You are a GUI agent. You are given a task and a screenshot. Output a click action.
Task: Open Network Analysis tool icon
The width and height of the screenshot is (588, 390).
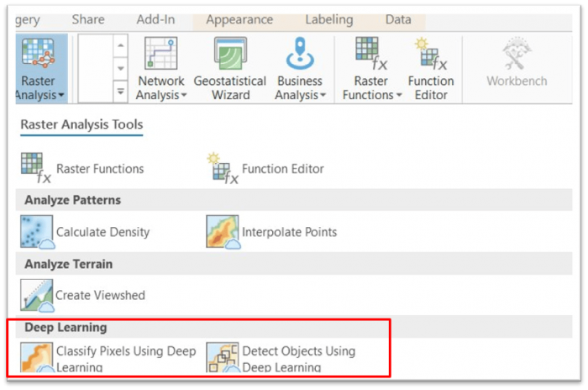point(160,55)
